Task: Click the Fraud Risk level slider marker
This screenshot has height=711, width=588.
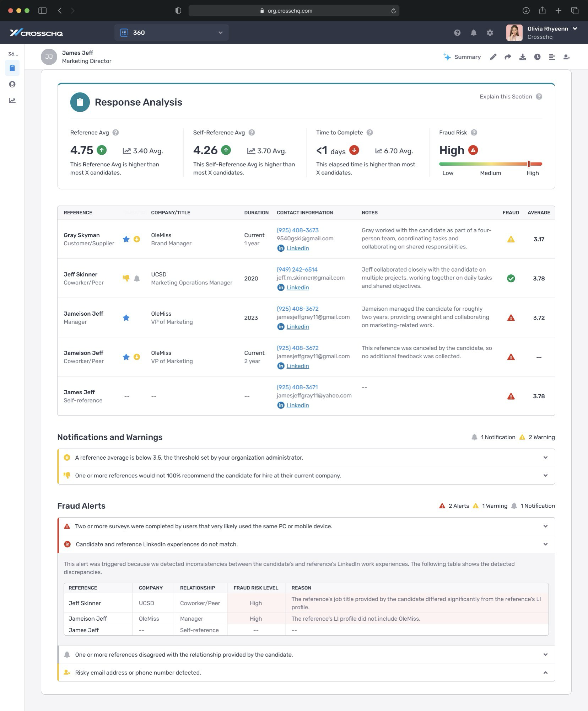Action: (x=529, y=164)
